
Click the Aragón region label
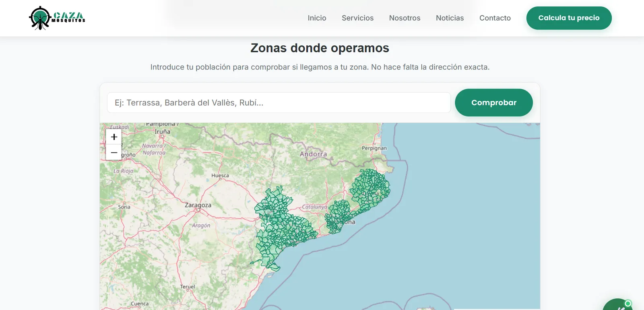click(201, 226)
